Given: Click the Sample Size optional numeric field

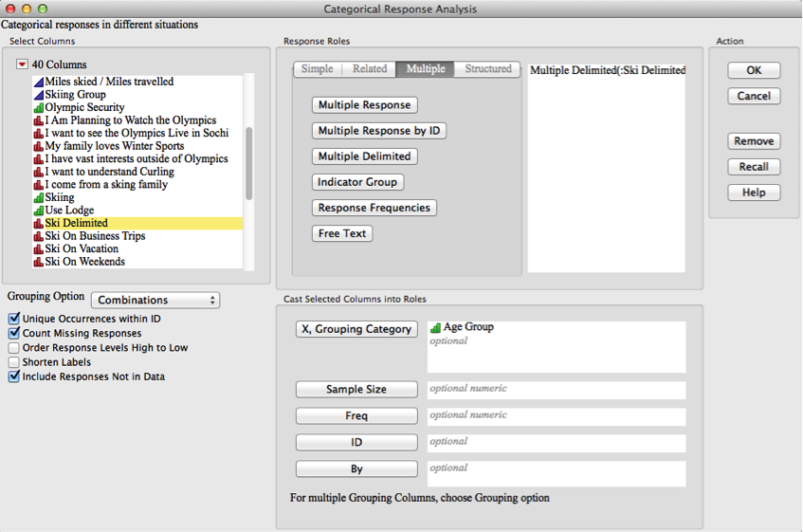Looking at the screenshot, I should [x=557, y=390].
